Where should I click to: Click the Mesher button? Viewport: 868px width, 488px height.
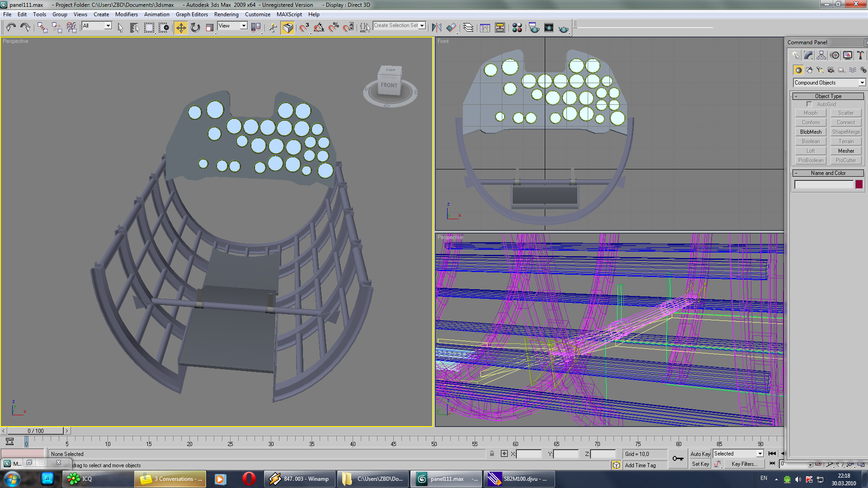[x=846, y=151]
